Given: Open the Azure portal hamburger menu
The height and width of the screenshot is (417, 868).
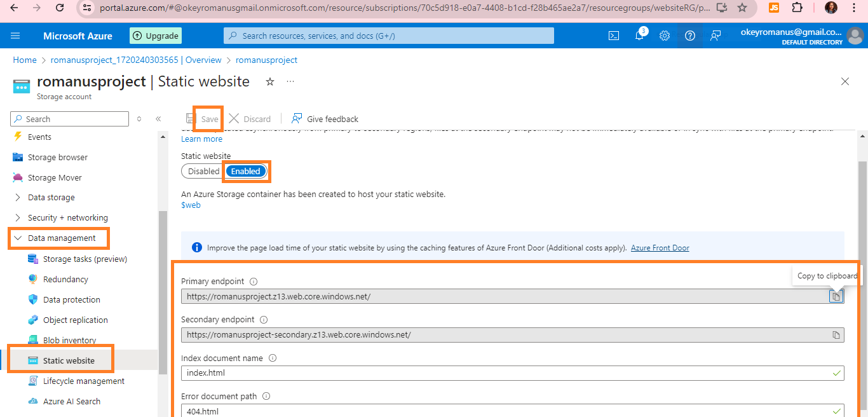Looking at the screenshot, I should pyautogui.click(x=16, y=36).
